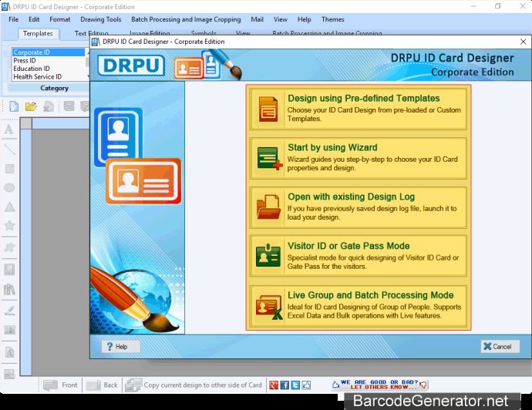532x410 pixels.
Task: Open the Edit menu
Action: (34, 19)
